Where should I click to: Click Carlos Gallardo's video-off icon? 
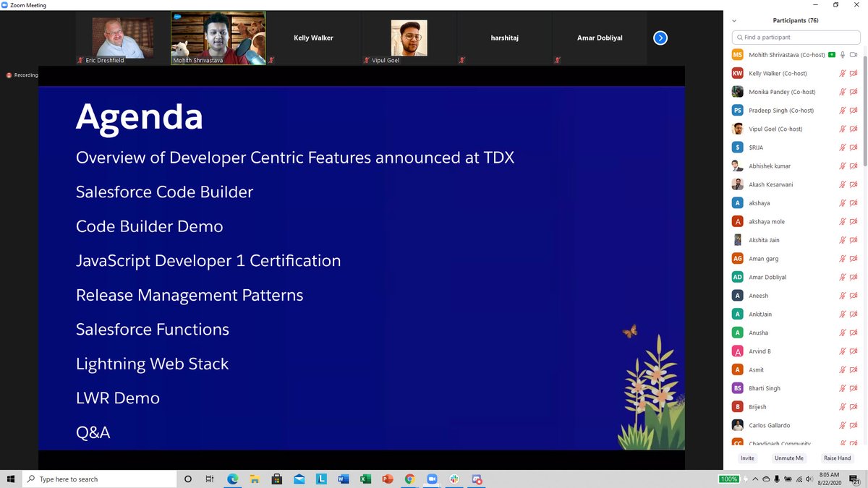(854, 426)
